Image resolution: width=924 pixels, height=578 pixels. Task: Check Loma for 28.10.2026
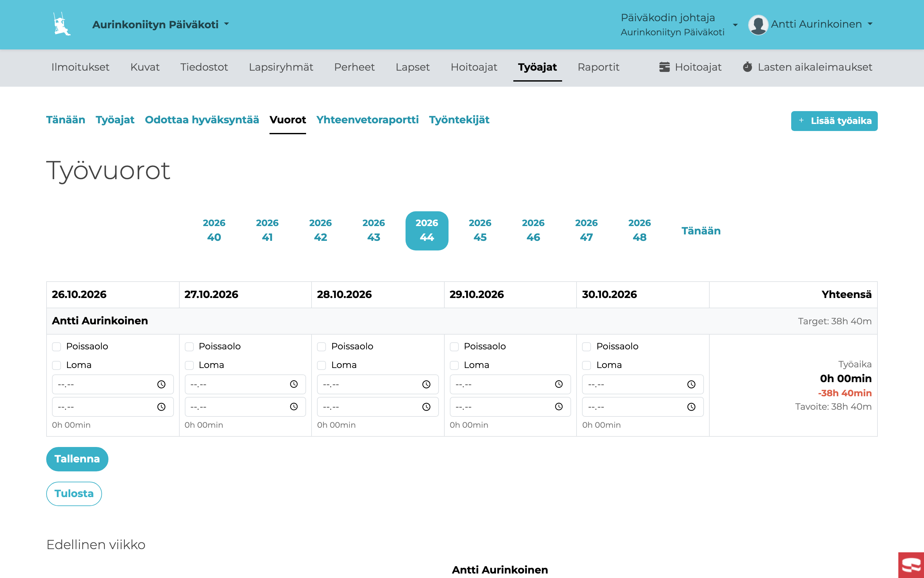click(x=322, y=365)
